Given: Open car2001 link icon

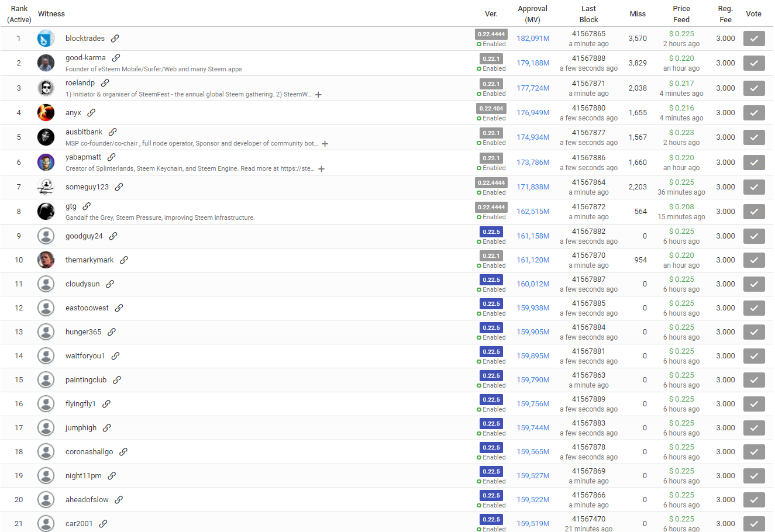Looking at the screenshot, I should coord(103,524).
